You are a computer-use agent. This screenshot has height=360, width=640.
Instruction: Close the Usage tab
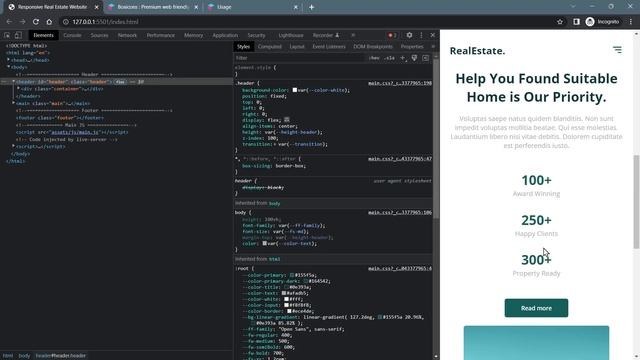point(296,7)
